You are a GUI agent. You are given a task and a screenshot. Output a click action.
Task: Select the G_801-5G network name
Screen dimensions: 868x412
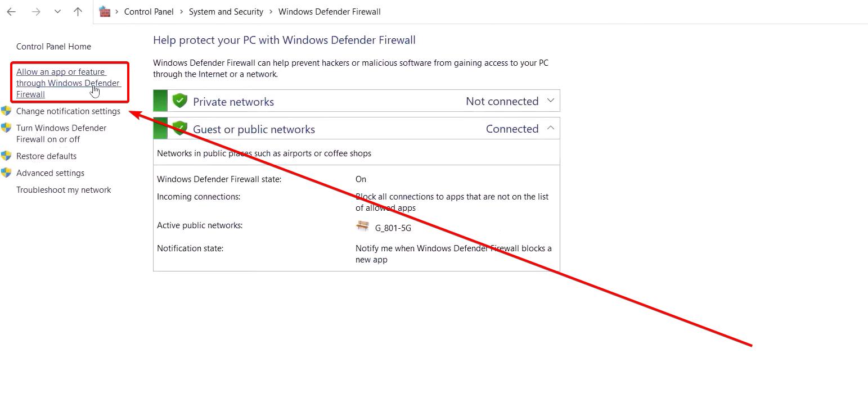coord(393,228)
